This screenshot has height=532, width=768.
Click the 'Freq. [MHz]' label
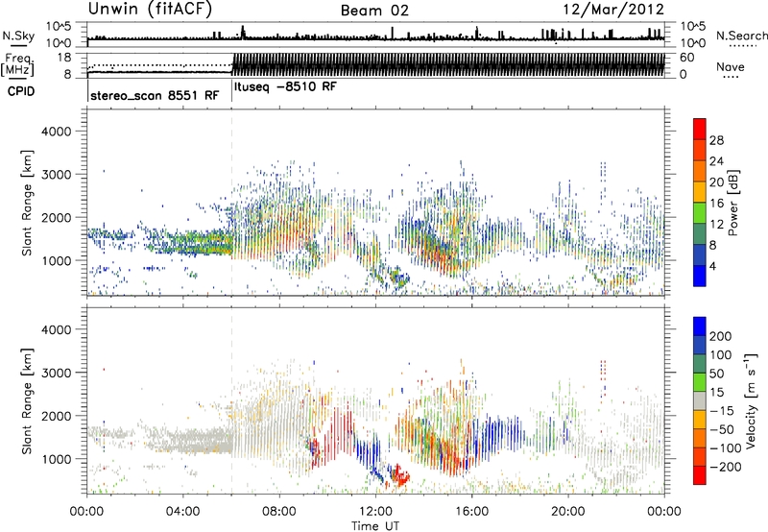tap(18, 64)
